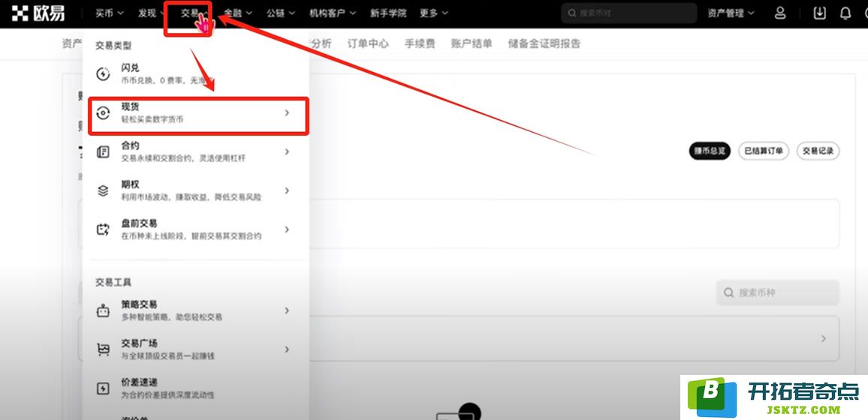This screenshot has width=868, height=420.
Task: Open the 更多 dropdown menu
Action: [433, 13]
